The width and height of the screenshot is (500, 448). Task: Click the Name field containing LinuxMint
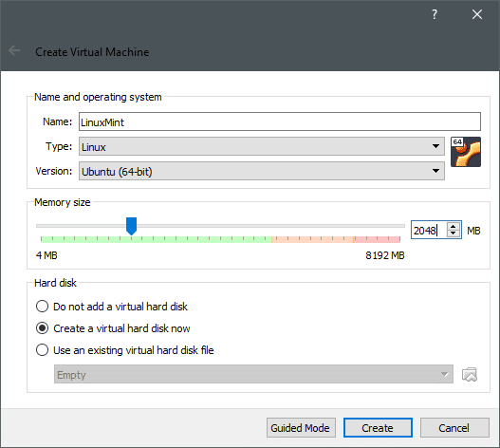point(280,121)
